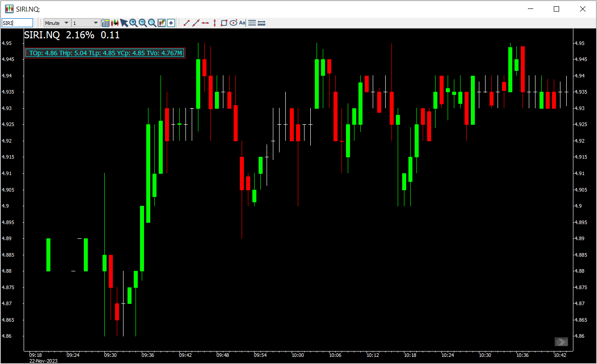Toggle the crosshair plus button

(x=171, y=23)
